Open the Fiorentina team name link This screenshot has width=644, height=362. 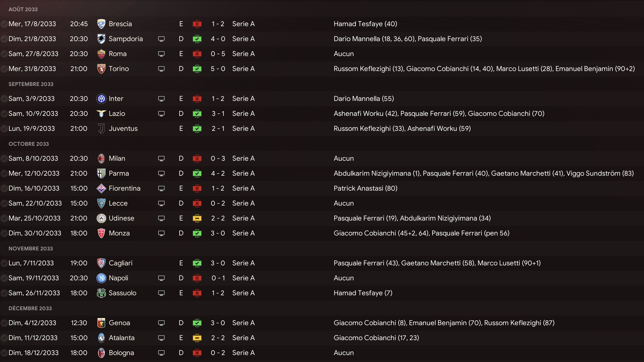tap(125, 188)
